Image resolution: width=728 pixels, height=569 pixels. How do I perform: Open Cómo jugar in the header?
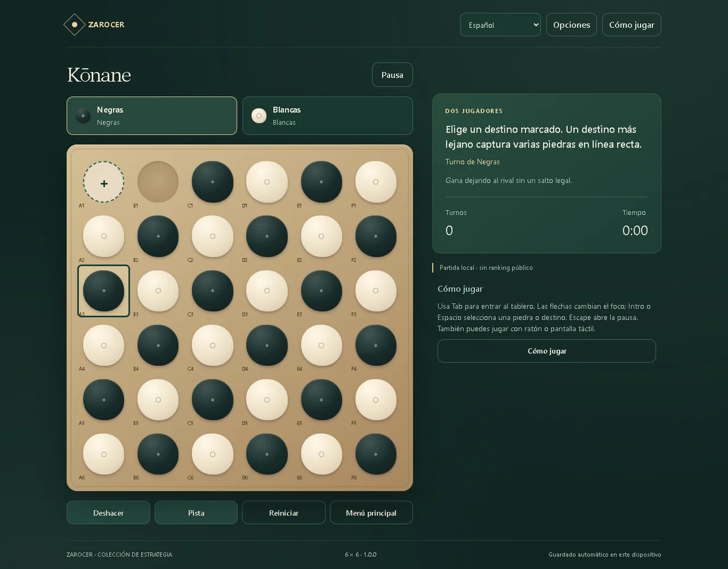[x=632, y=24]
